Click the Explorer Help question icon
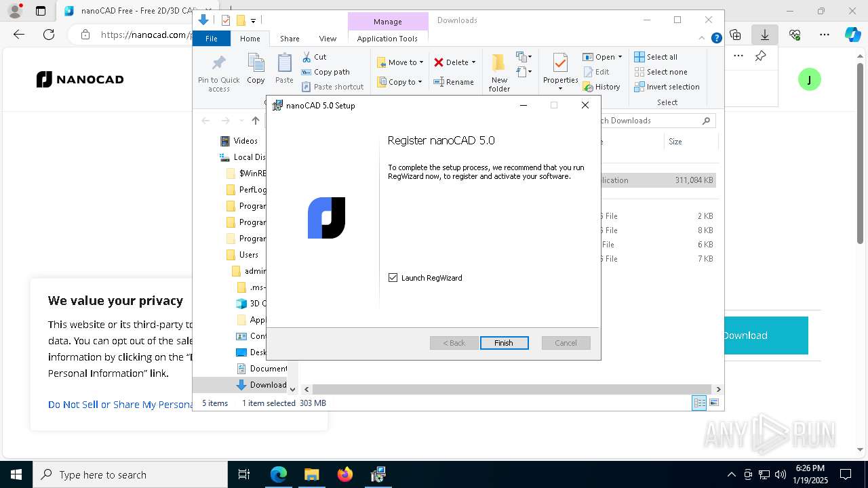The width and height of the screenshot is (868, 488). coord(716,39)
